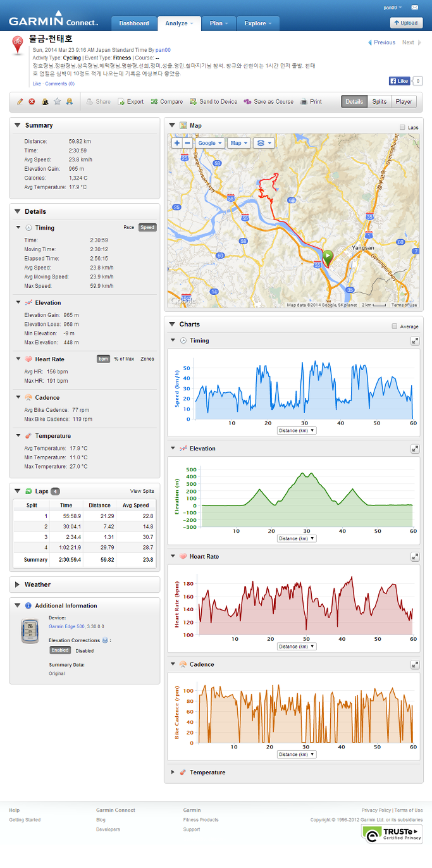Click Save as Course
Screen dimensions: 432x868
point(269,102)
